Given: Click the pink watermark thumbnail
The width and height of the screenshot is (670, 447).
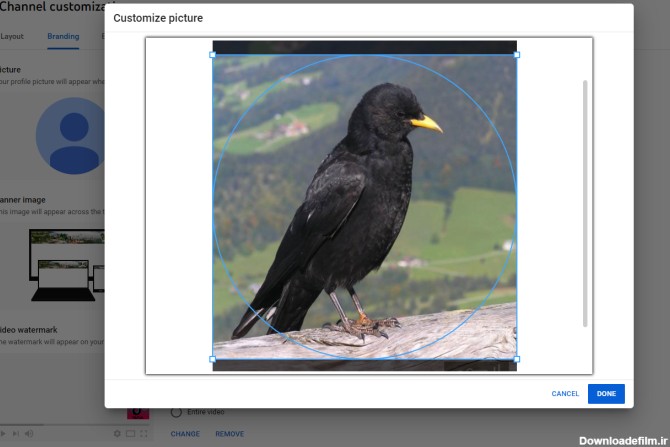Looking at the screenshot, I should 138,413.
